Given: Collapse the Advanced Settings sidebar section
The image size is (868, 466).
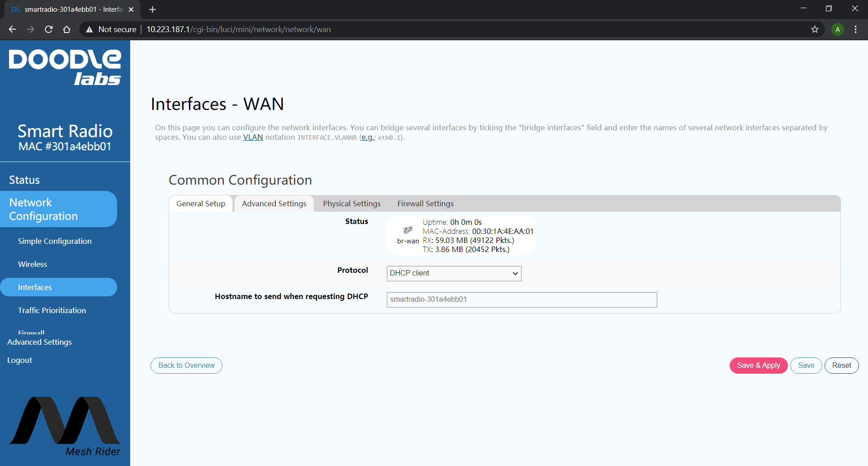Looking at the screenshot, I should [39, 342].
